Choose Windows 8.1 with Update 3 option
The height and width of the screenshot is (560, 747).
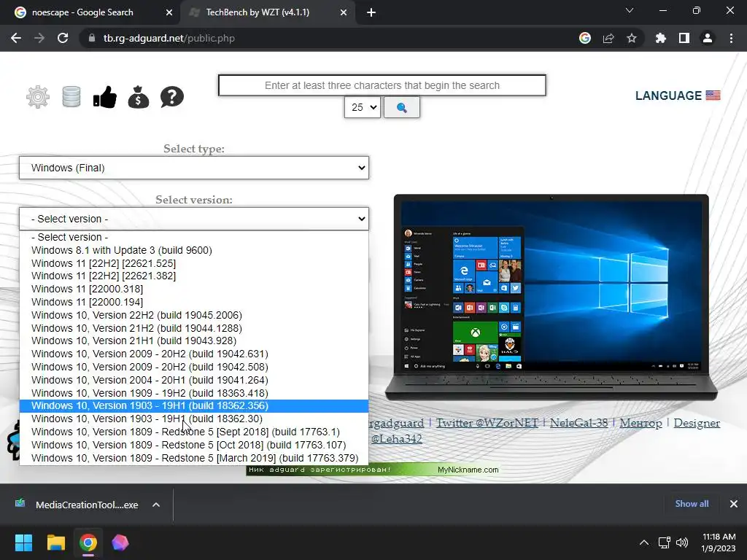[194, 250]
